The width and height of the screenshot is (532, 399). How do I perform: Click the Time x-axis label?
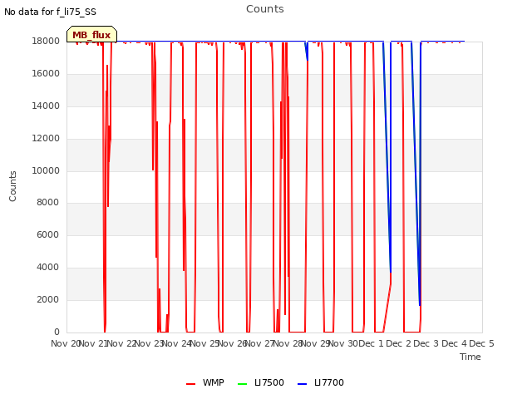(x=470, y=357)
